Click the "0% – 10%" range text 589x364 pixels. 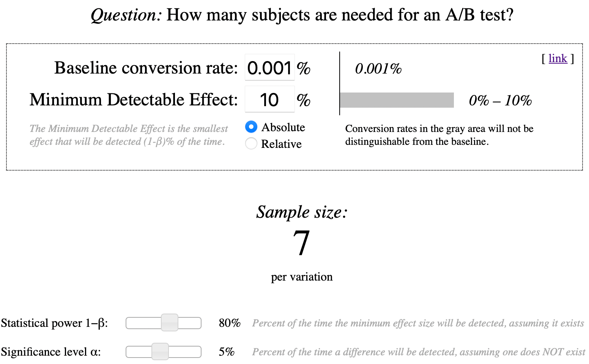(x=500, y=100)
